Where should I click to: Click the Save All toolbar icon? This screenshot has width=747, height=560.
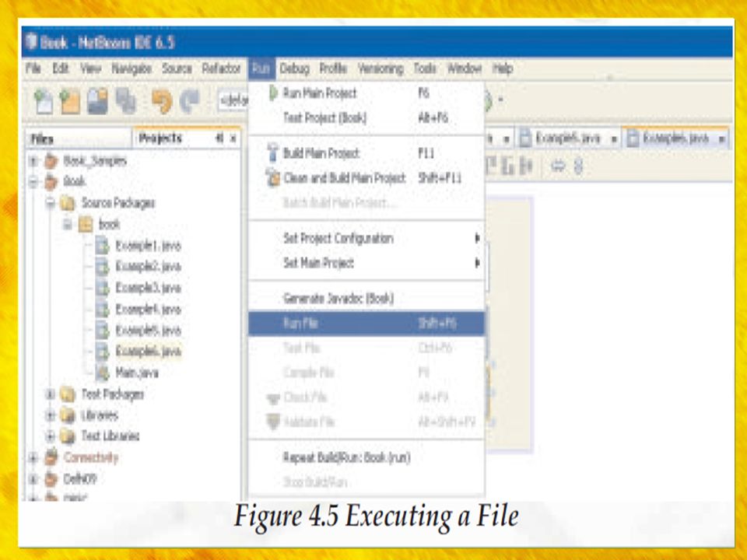126,101
